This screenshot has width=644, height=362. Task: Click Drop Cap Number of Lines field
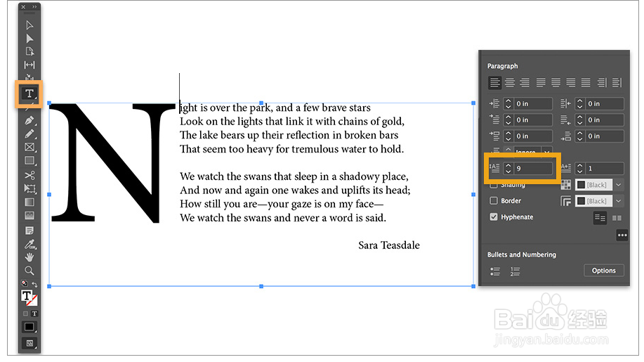pyautogui.click(x=533, y=169)
